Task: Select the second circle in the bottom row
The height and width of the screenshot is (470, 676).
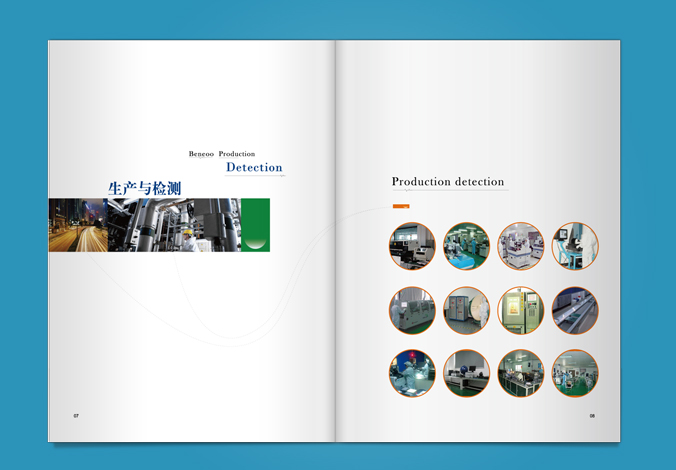Action: [x=466, y=373]
